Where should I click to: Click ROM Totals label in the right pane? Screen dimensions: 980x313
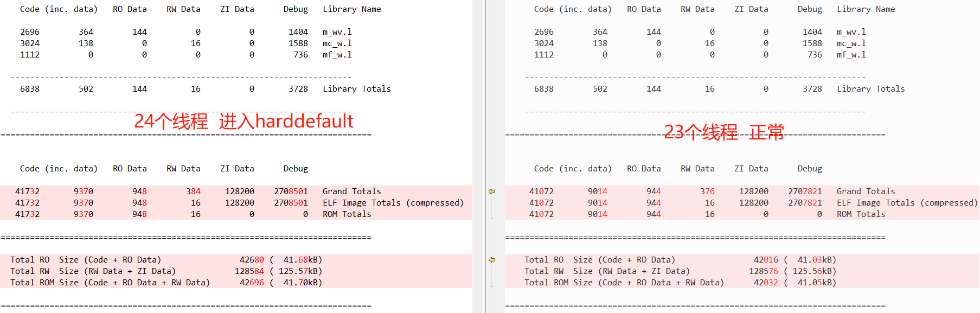[861, 214]
